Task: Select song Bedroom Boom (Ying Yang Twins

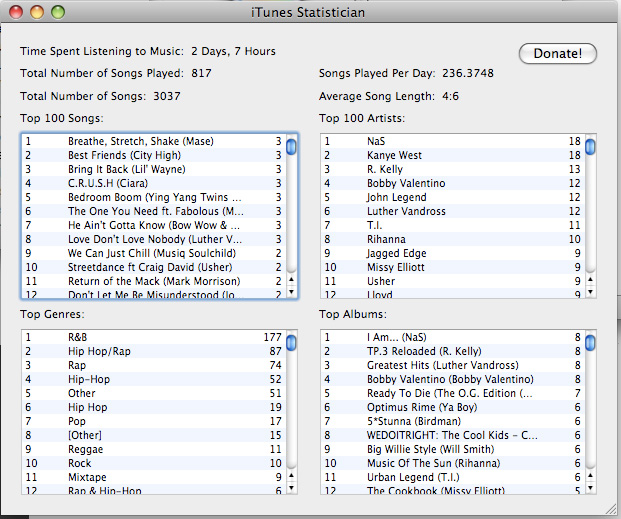Action: 154,197
